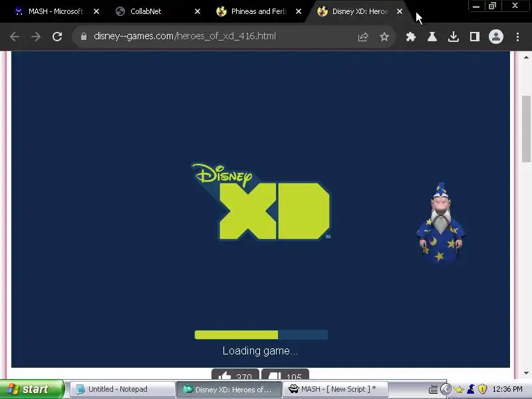The height and width of the screenshot is (399, 532).
Task: Restore down the browser window
Action: 492,6
